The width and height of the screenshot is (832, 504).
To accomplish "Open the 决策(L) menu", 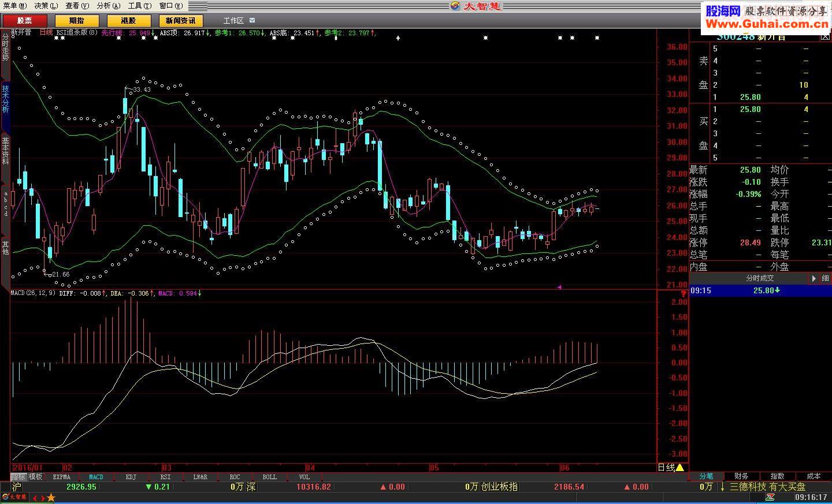I will (x=46, y=5).
